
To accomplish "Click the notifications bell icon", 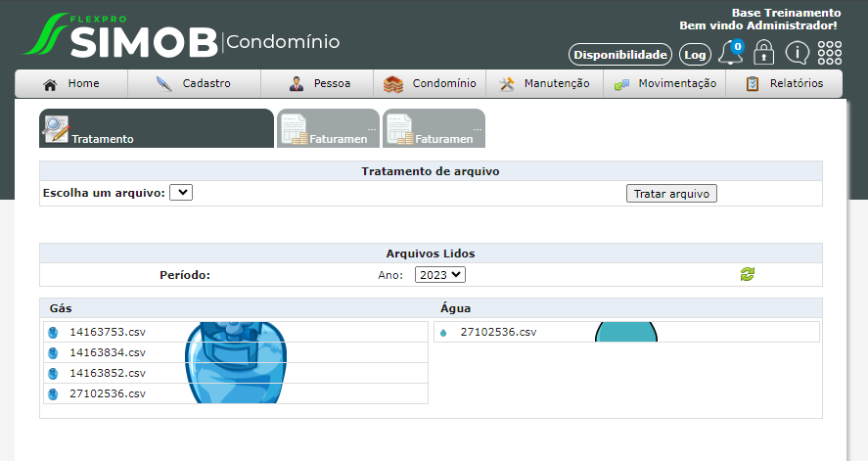I will pos(730,54).
